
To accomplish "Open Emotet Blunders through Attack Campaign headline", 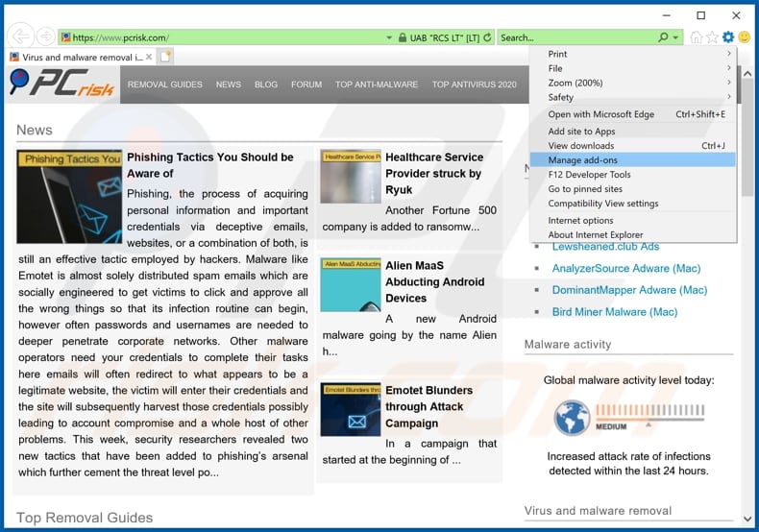I will coord(428,407).
